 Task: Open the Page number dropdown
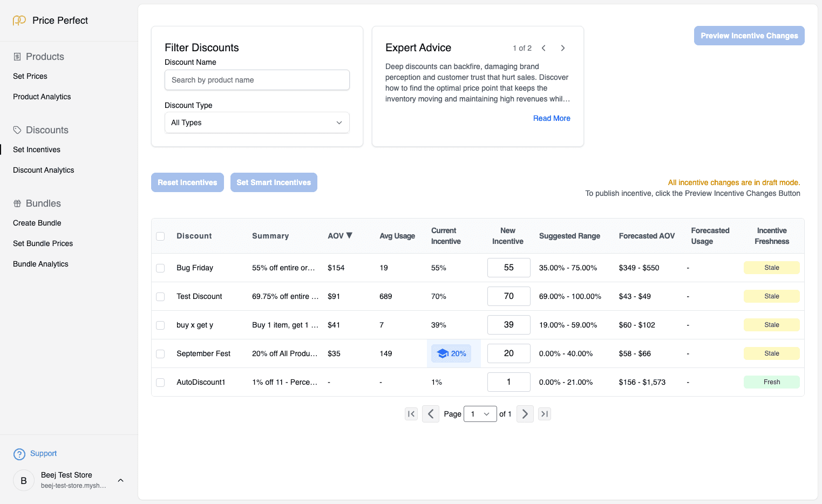480,414
